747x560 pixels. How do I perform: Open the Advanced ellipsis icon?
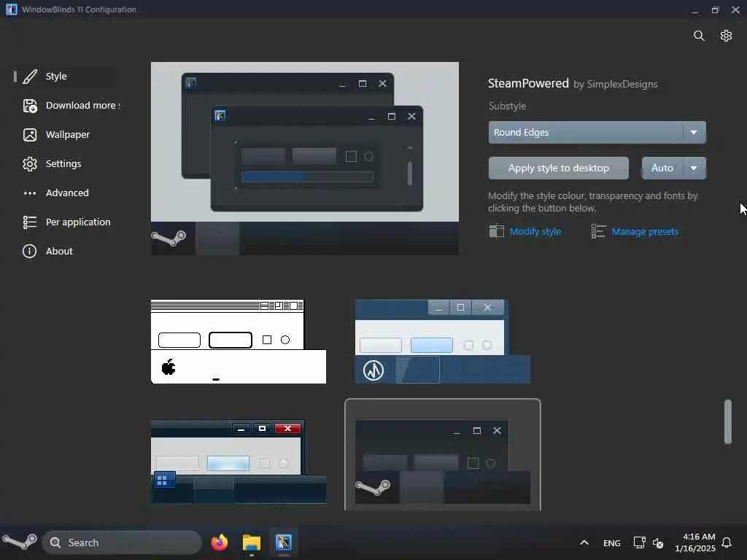29,193
